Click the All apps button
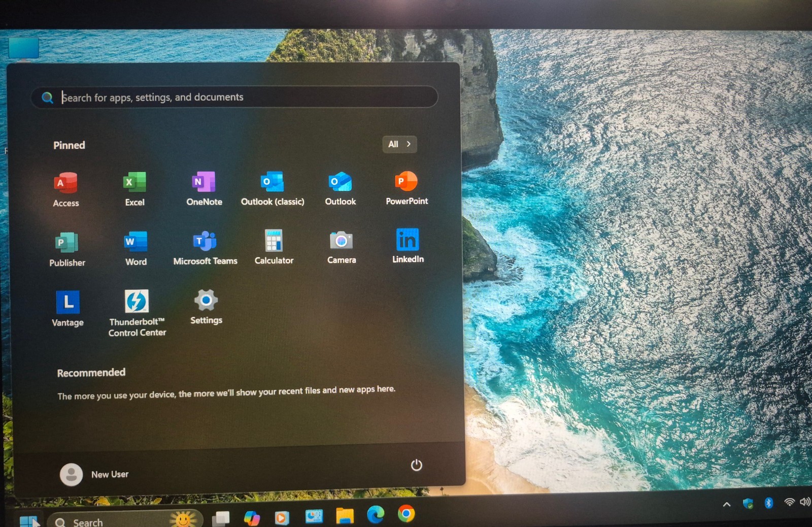The image size is (812, 527). click(399, 144)
